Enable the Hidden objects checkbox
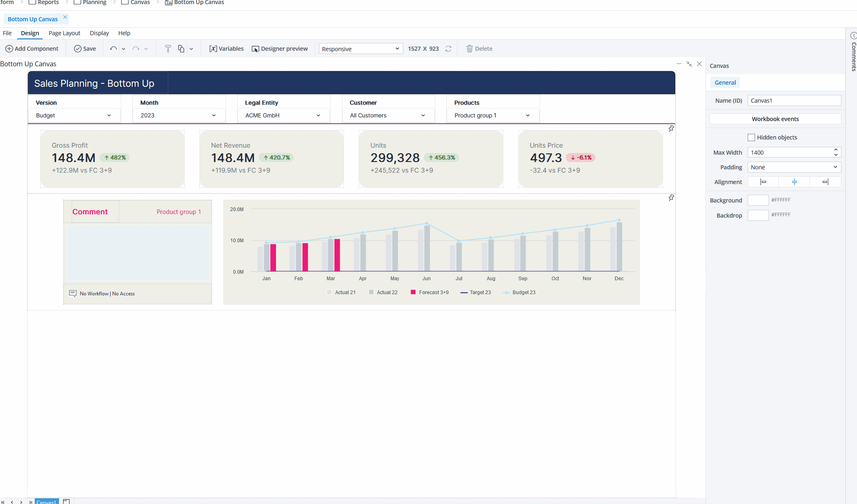 (751, 137)
